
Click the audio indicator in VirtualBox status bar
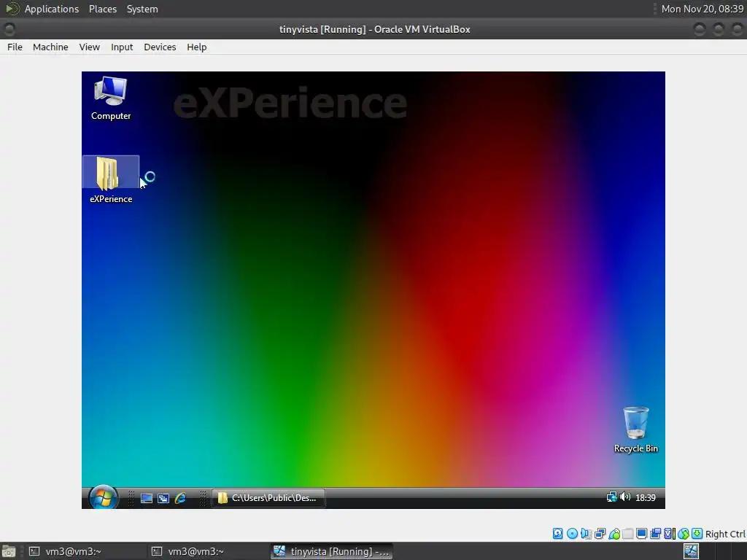click(x=586, y=534)
